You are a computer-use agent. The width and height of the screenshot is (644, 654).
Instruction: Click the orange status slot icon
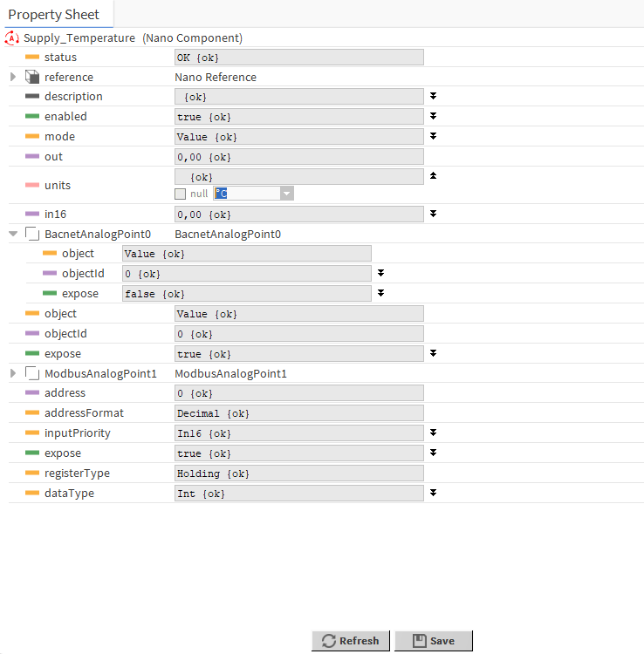pos(32,58)
